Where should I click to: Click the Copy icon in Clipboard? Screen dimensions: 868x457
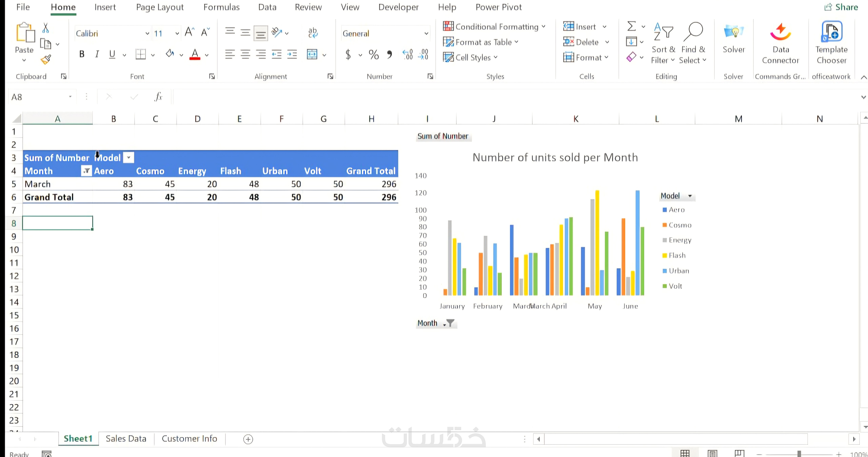[x=45, y=44]
